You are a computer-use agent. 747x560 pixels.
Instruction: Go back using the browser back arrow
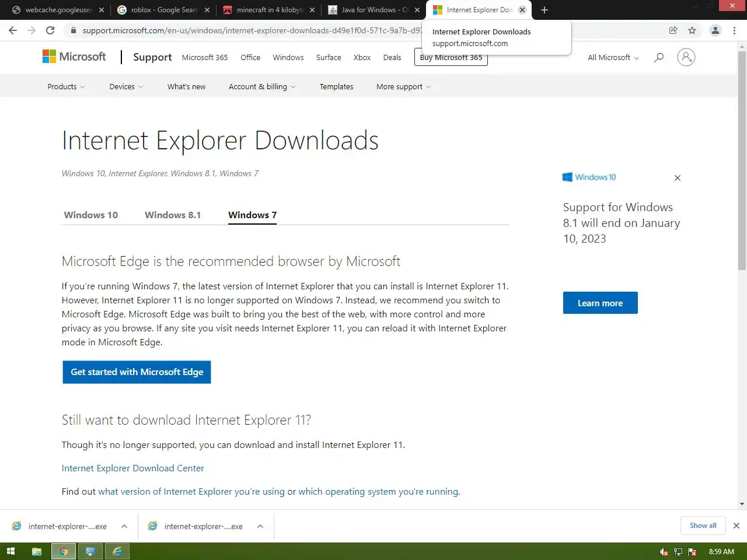point(13,30)
